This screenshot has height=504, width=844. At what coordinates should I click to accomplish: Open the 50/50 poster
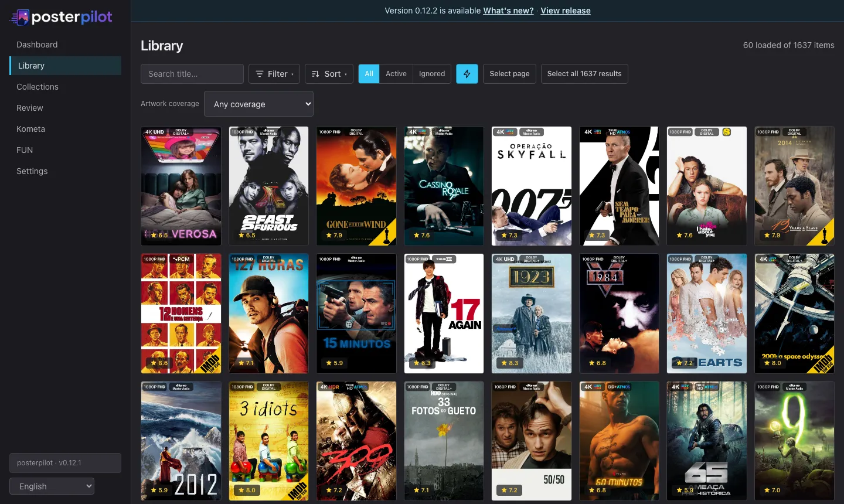tap(532, 441)
